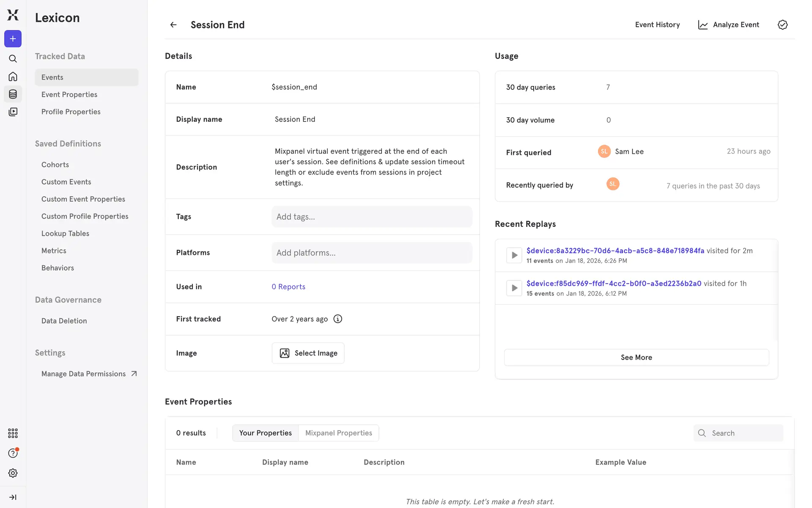Click the Add tags input field
812x508 pixels.
coord(371,217)
